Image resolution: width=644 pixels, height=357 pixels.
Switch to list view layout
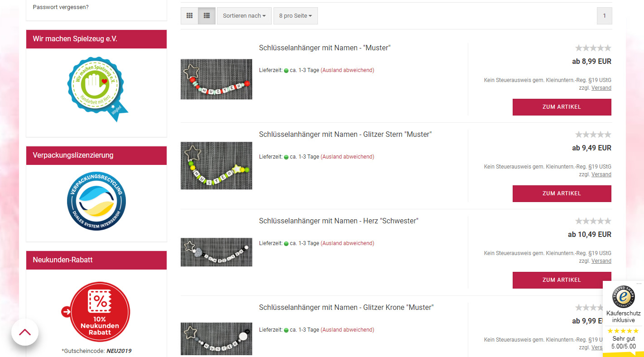point(207,16)
